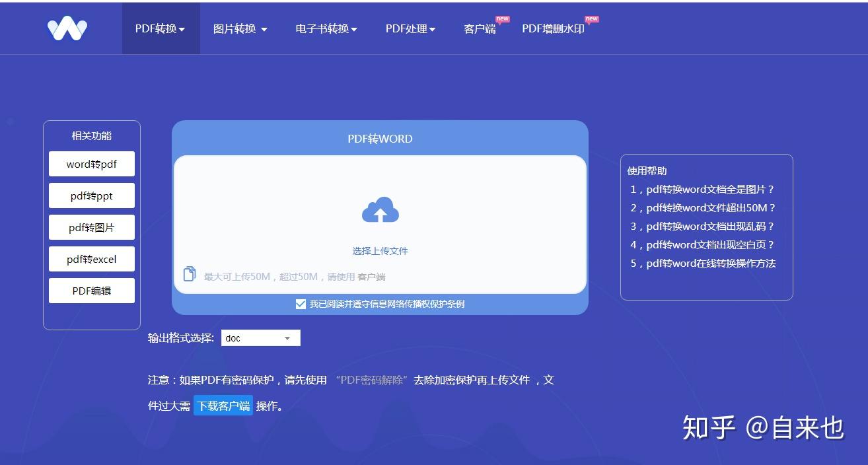
Task: Click the 使用帮助 heading
Action: (x=647, y=170)
